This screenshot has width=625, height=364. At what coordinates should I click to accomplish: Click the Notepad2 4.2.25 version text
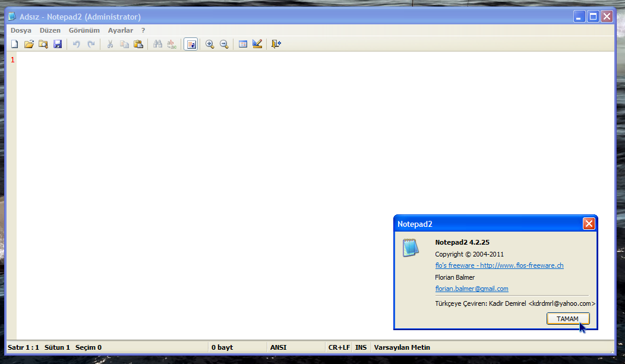(x=462, y=242)
